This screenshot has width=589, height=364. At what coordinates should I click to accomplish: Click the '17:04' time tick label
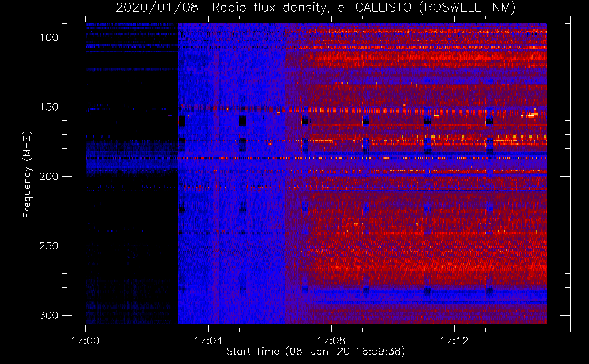[208, 341]
